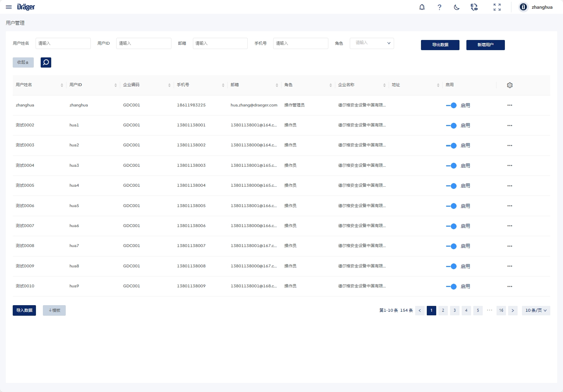563x392 pixels.
Task: Click the 新增用户 button
Action: (485, 45)
